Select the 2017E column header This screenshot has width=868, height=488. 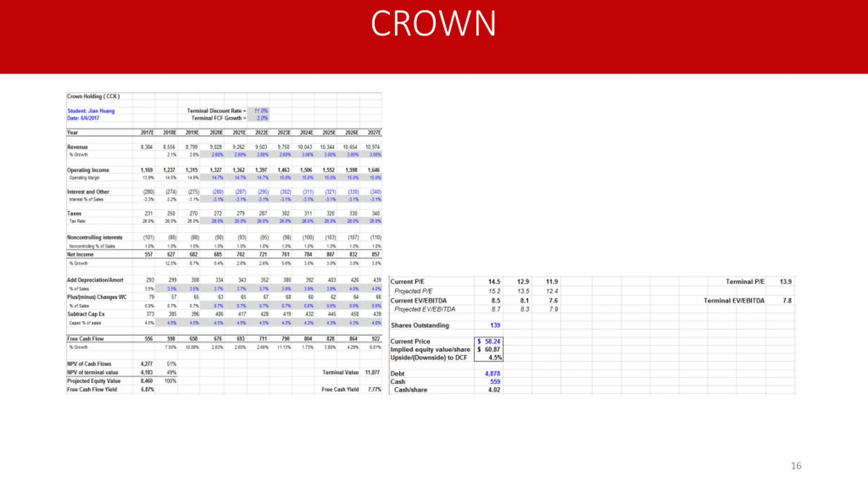[147, 133]
